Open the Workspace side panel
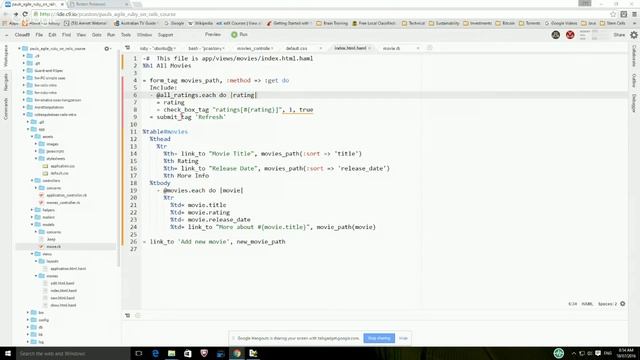 click(x=6, y=55)
